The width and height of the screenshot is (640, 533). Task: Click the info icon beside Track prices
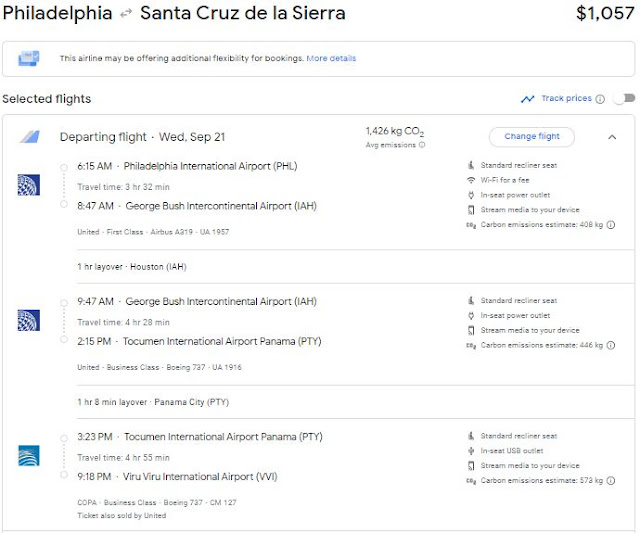click(x=600, y=99)
